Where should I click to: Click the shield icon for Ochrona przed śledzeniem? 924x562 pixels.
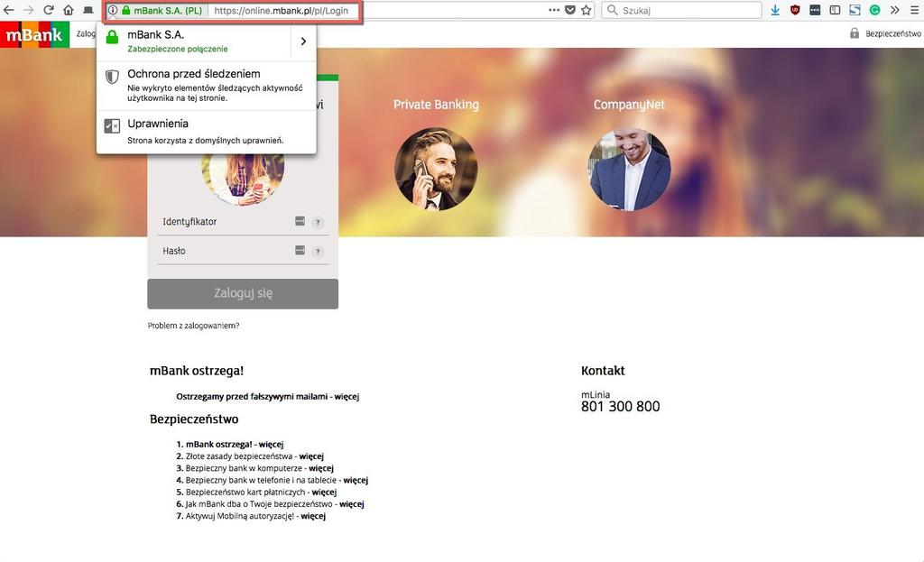[x=112, y=77]
